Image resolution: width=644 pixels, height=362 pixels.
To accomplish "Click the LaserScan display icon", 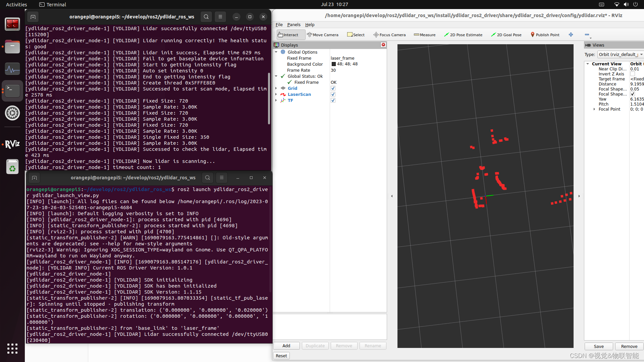I will click(x=283, y=94).
